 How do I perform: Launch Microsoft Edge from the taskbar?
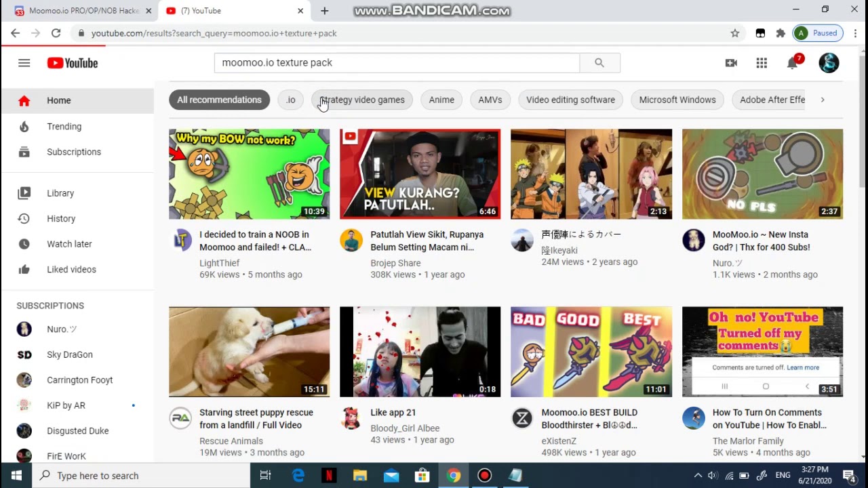(x=298, y=476)
